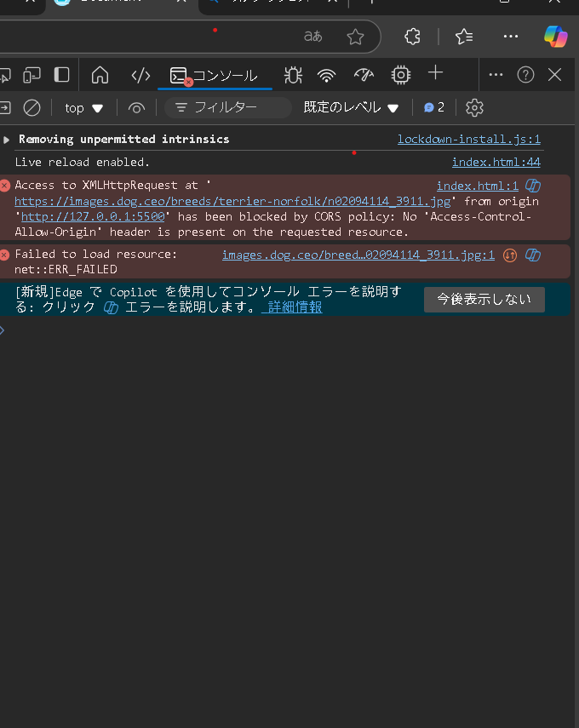579x728 pixels.
Task: Switch to the コンソール tab
Action: pyautogui.click(x=215, y=75)
